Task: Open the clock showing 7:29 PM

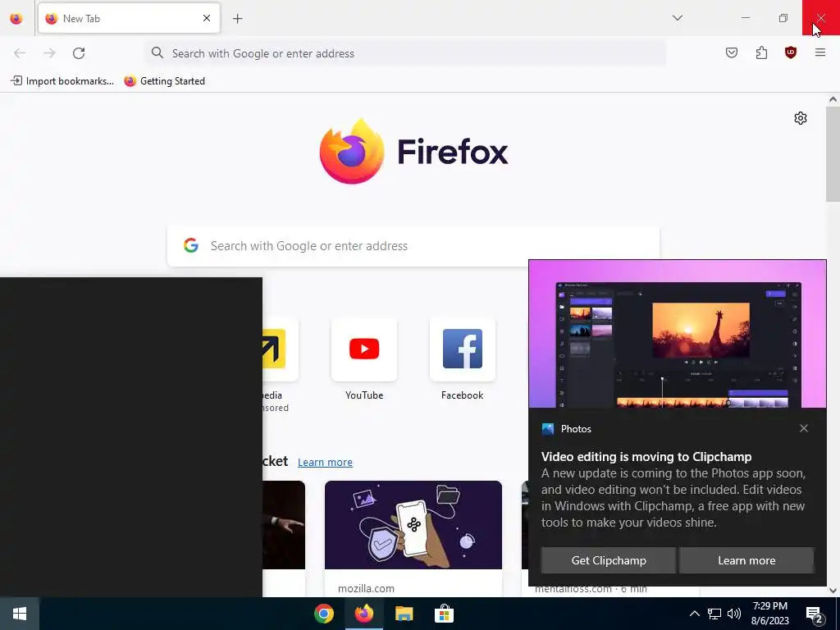Action: coord(770,614)
